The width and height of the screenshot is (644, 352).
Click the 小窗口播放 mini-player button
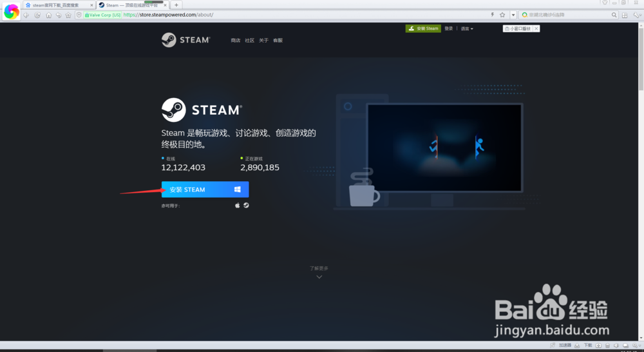pyautogui.click(x=518, y=28)
